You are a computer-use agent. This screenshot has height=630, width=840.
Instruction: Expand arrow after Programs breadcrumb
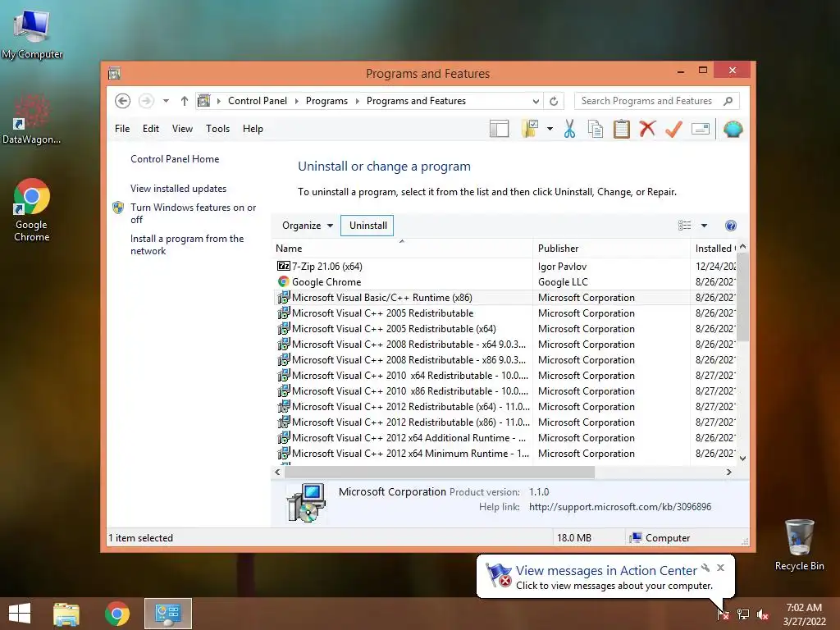pos(358,101)
